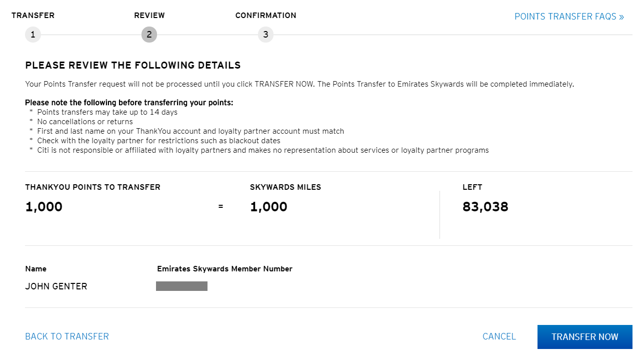Screen dimensions: 644x356
Task: Click the name JOHN GENTER
Action: click(56, 286)
